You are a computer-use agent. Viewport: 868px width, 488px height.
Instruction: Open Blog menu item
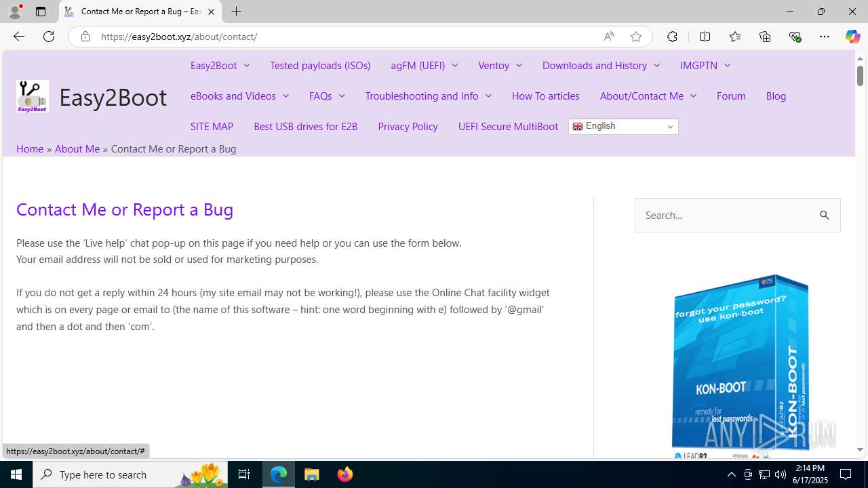(x=776, y=96)
